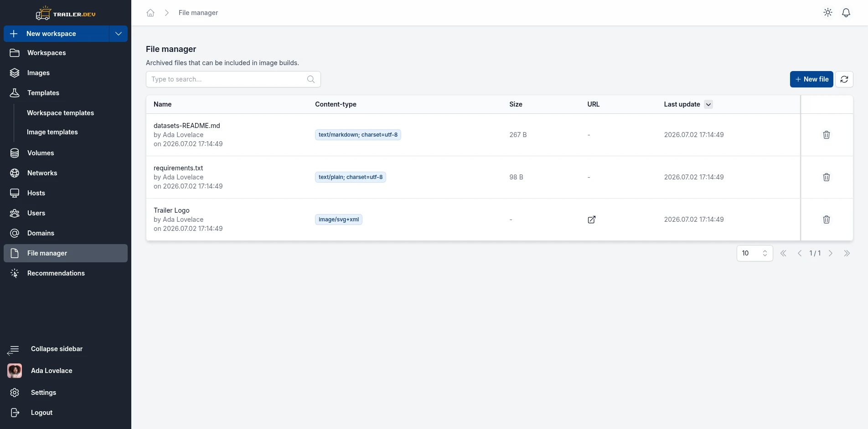Screen dimensions: 868x429
Task: Click Ada Lovelace's avatar picture
Action: pos(15,371)
